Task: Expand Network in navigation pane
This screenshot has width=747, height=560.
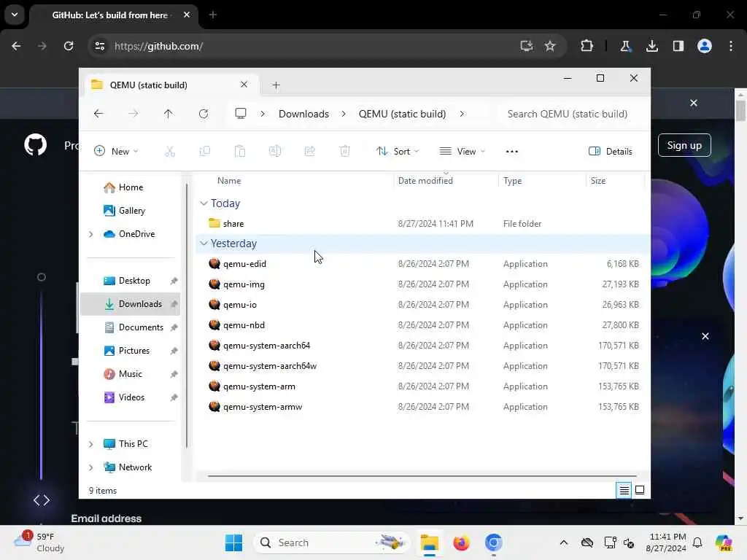Action: click(x=91, y=467)
